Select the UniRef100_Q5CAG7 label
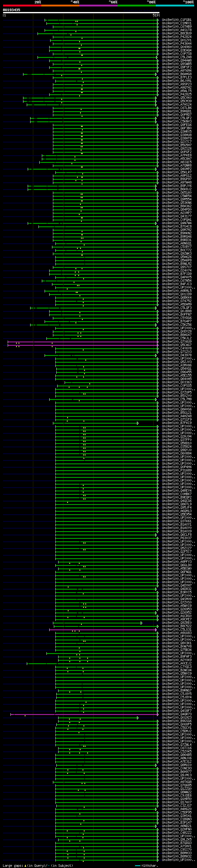This screenshot has height=868, width=197. [177, 345]
